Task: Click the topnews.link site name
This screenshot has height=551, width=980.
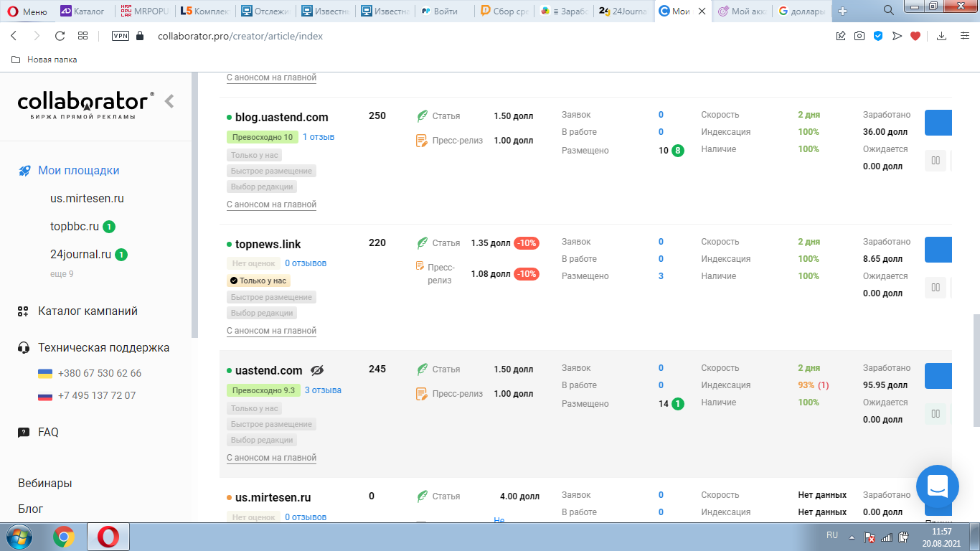Action: tap(268, 245)
